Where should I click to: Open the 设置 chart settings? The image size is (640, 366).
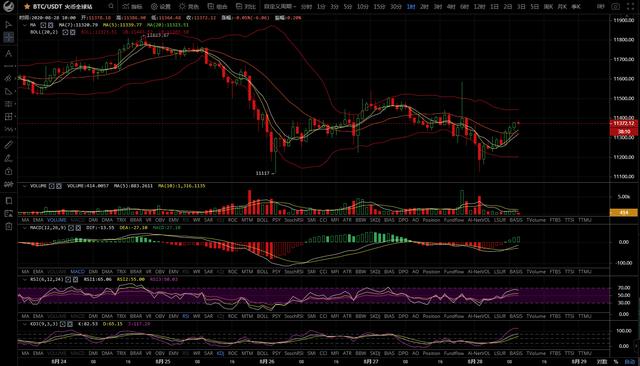click(x=161, y=7)
